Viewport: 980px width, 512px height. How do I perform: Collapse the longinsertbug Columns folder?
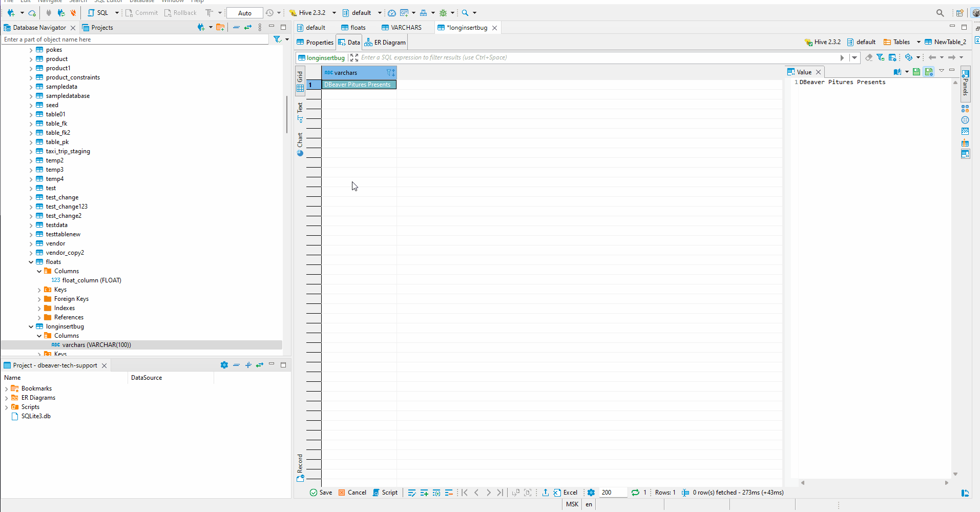39,336
